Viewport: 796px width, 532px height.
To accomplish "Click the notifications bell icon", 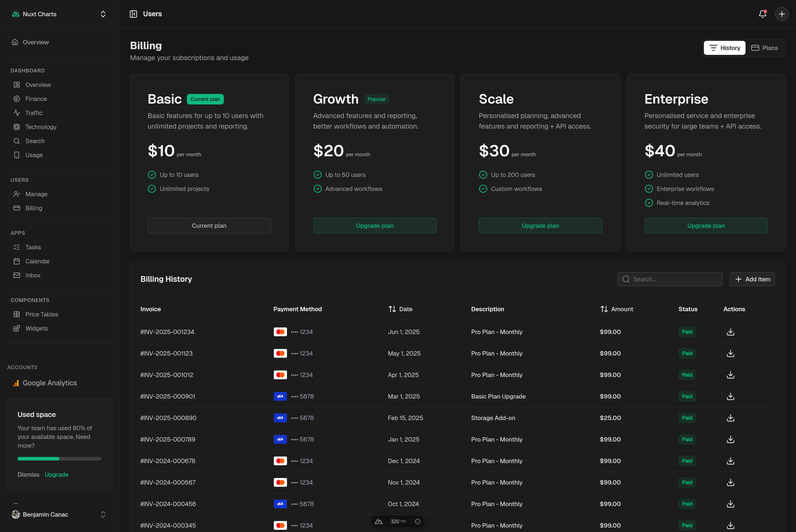I will tap(762, 14).
